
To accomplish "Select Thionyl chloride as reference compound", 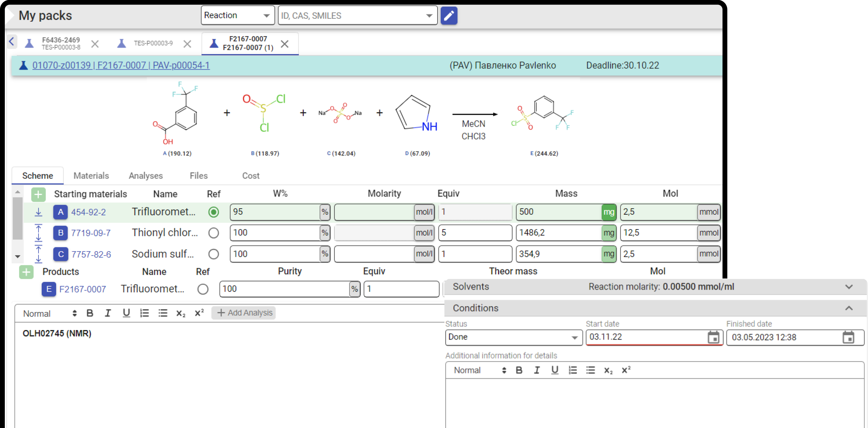I will pos(213,233).
